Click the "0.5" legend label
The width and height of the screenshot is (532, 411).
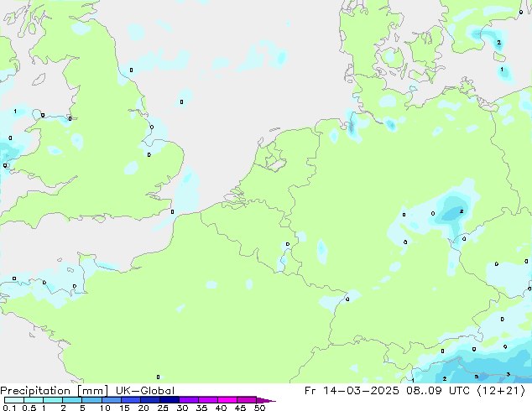click(x=29, y=408)
